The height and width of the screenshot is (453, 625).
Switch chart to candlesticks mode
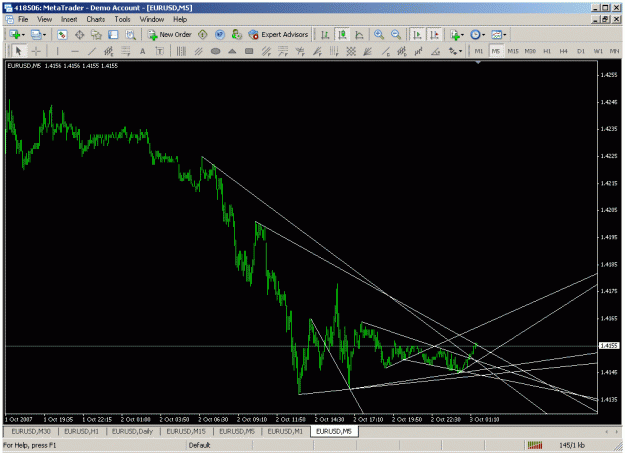[342, 35]
